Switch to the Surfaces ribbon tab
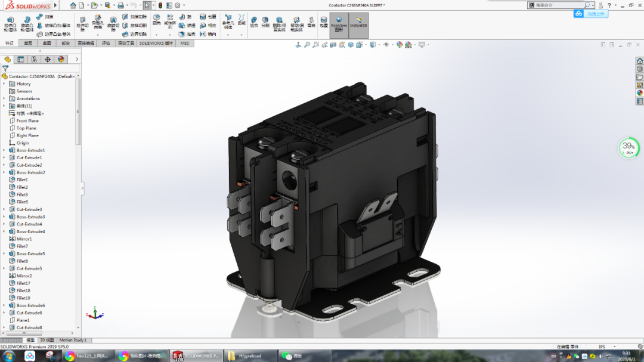 click(x=47, y=43)
